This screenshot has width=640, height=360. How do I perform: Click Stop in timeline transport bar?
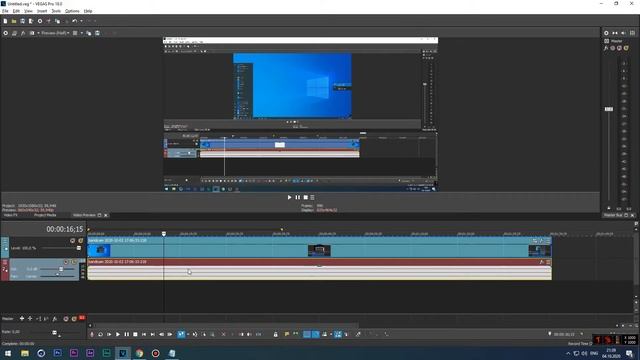coord(135,334)
